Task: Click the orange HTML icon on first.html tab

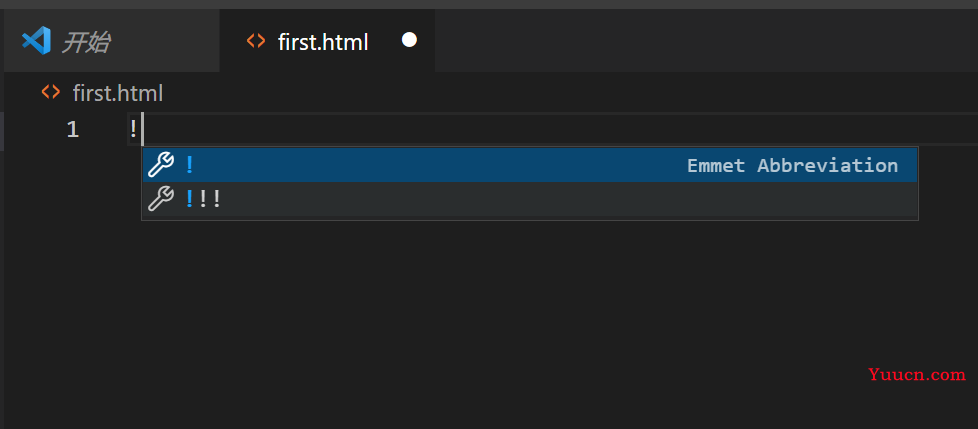Action: pyautogui.click(x=256, y=41)
